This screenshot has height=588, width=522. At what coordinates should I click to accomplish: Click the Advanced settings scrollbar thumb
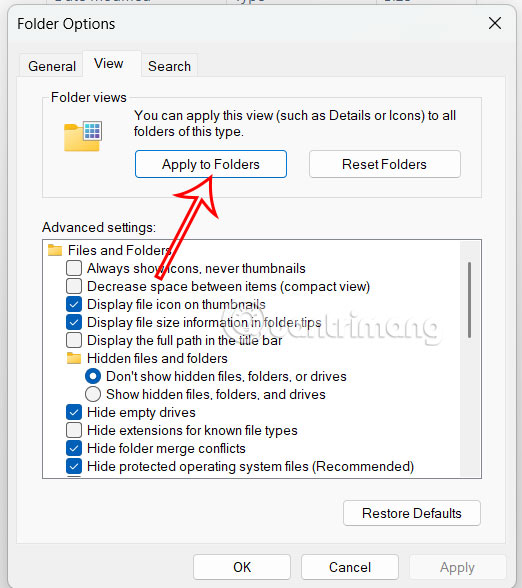(469, 300)
